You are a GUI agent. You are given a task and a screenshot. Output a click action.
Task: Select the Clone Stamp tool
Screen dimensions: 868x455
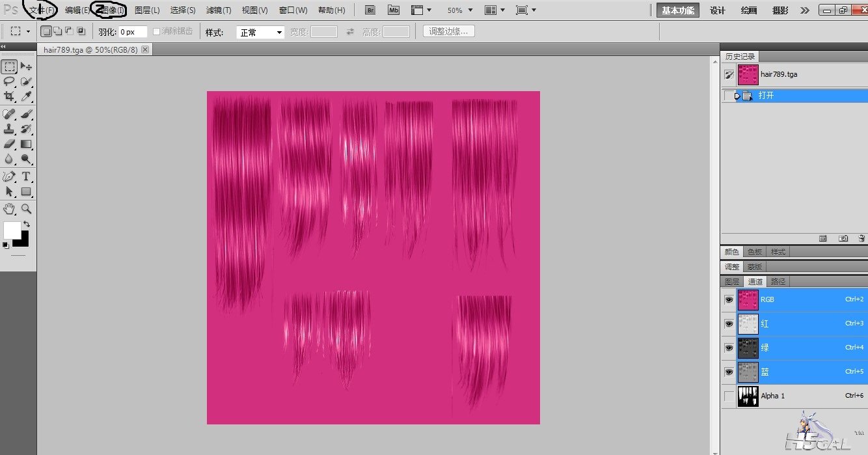(9, 129)
